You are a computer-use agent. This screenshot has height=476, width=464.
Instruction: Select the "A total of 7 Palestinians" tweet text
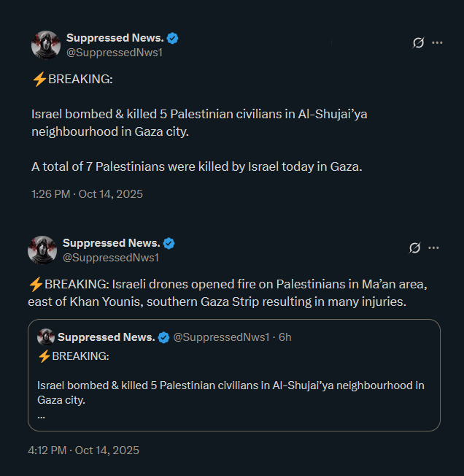tap(196, 167)
